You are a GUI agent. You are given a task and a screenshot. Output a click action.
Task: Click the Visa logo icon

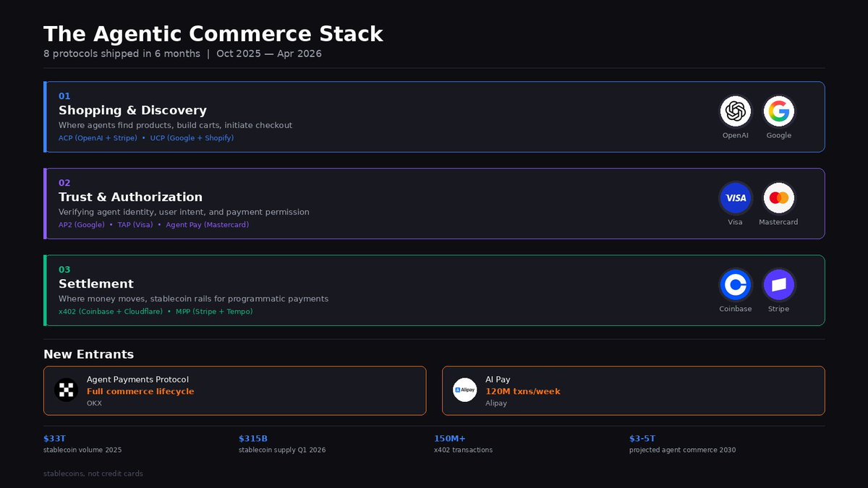(x=735, y=198)
